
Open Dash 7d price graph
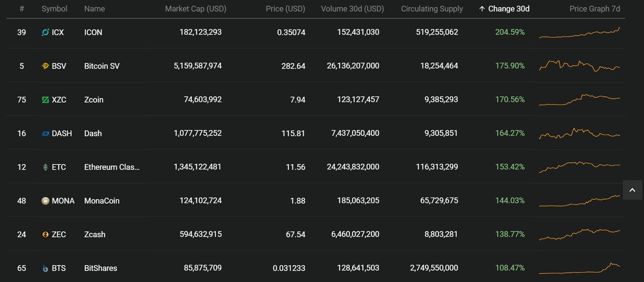click(580, 133)
